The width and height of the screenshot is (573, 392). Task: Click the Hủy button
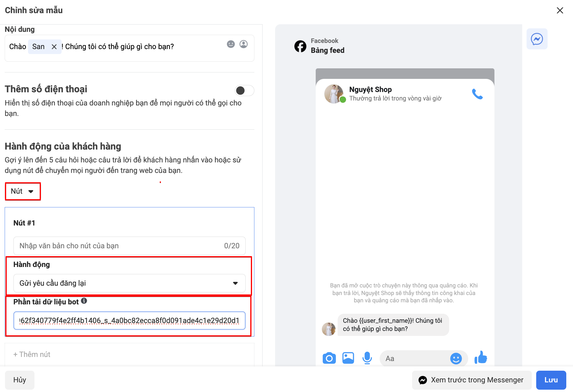[20, 380]
